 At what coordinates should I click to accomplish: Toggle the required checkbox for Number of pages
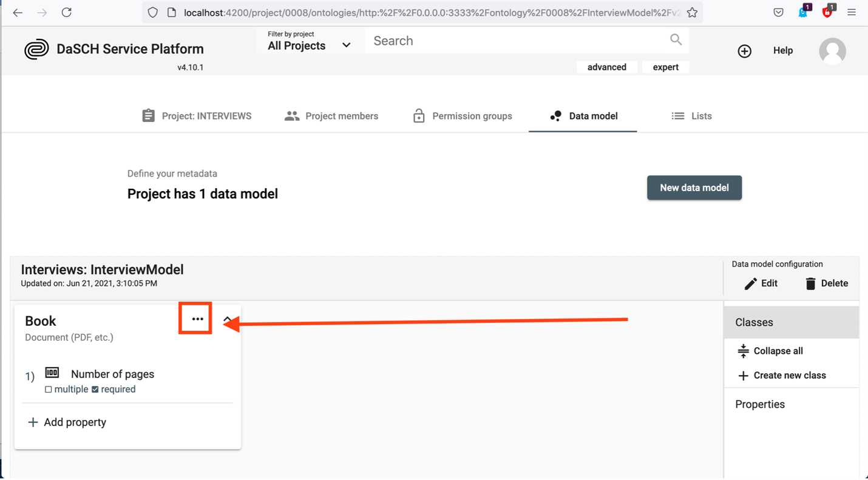(95, 390)
